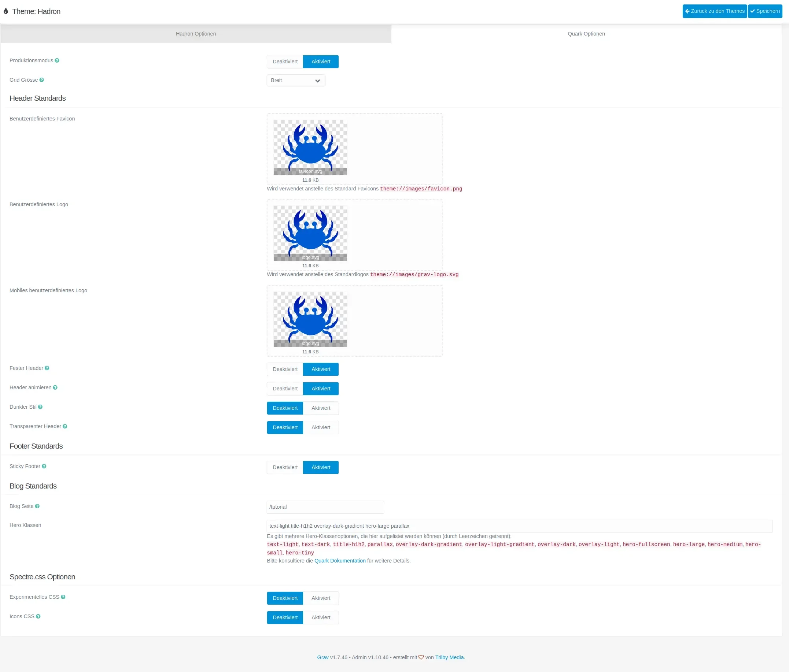Screen dimensions: 789x672
Task: Deactivate the Produktionsmodus toggle
Action: (x=285, y=61)
